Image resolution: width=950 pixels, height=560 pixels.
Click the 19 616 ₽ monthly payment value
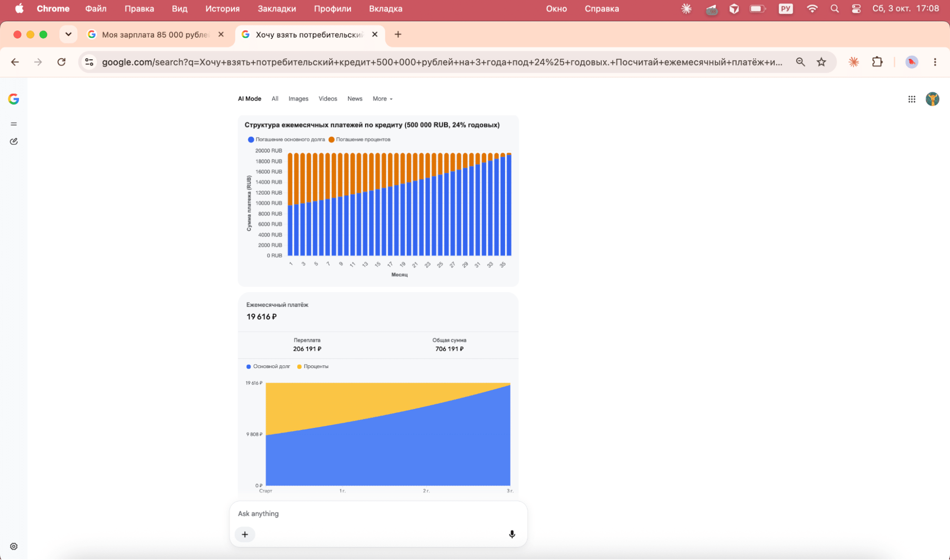(x=261, y=317)
